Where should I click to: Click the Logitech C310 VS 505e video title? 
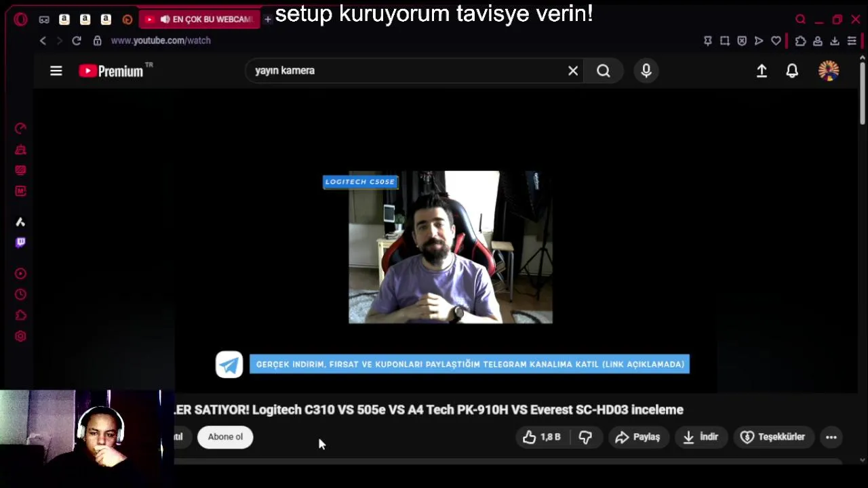[x=429, y=409]
